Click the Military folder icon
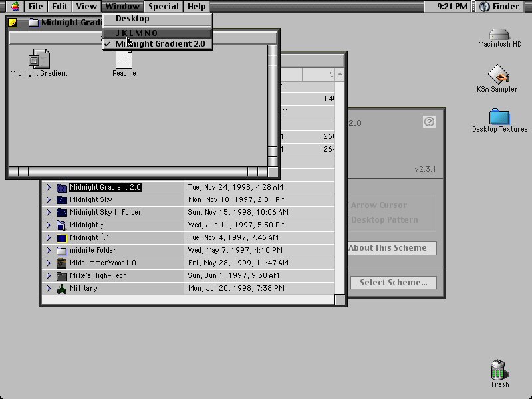The image size is (532, 399). [x=61, y=289]
